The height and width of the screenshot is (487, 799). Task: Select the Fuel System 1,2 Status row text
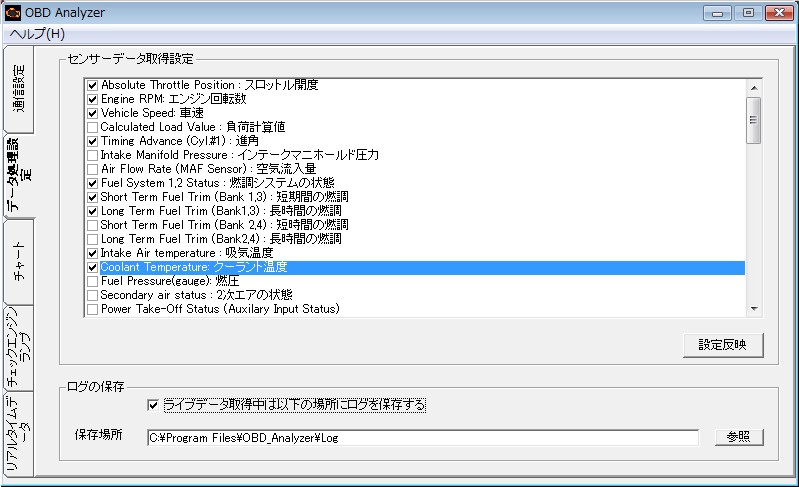[x=218, y=183]
